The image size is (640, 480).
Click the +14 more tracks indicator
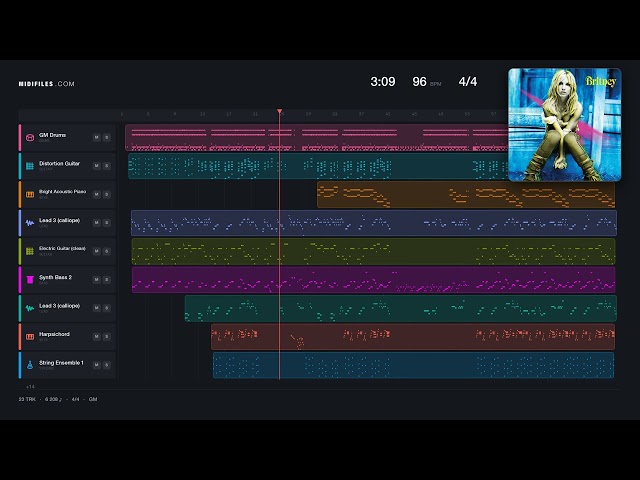30,387
